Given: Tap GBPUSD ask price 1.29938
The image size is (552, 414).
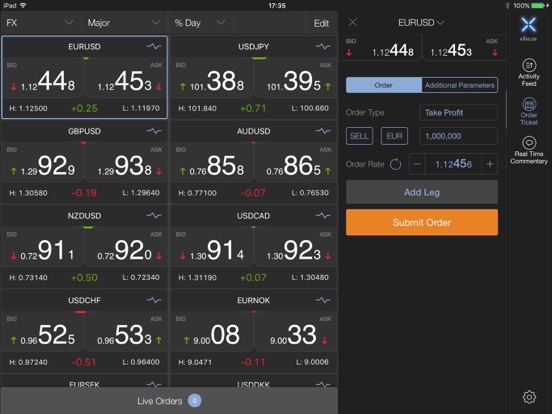Looking at the screenshot, I should point(126,163).
